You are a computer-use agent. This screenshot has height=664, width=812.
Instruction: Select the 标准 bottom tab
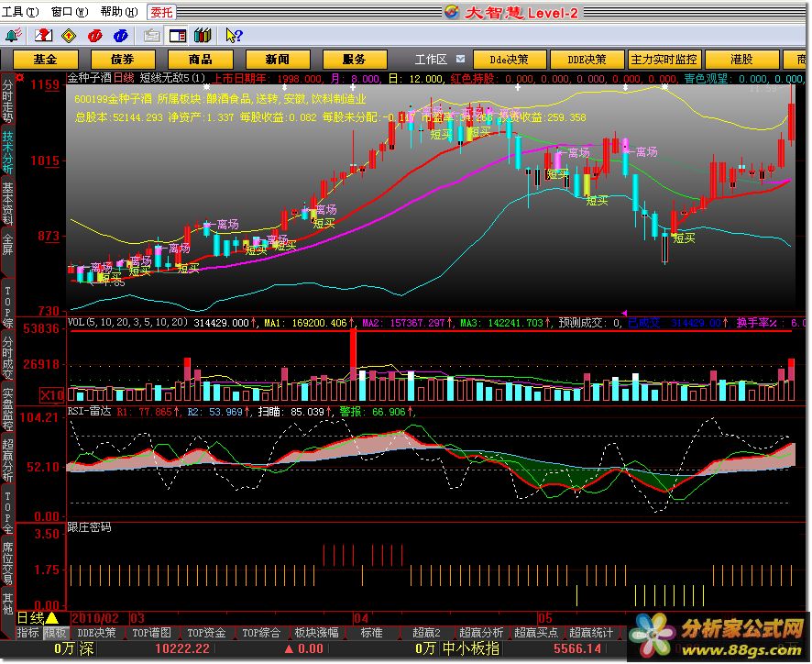coord(371,633)
